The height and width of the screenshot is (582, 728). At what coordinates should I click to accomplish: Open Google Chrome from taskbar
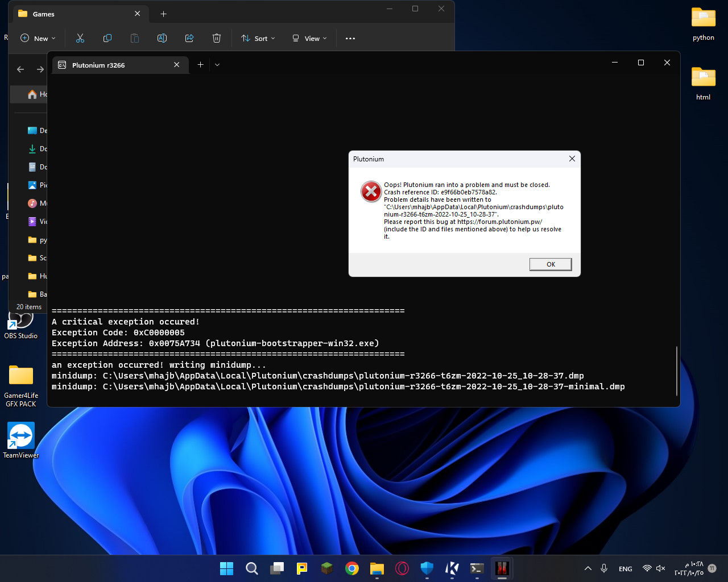pos(352,568)
